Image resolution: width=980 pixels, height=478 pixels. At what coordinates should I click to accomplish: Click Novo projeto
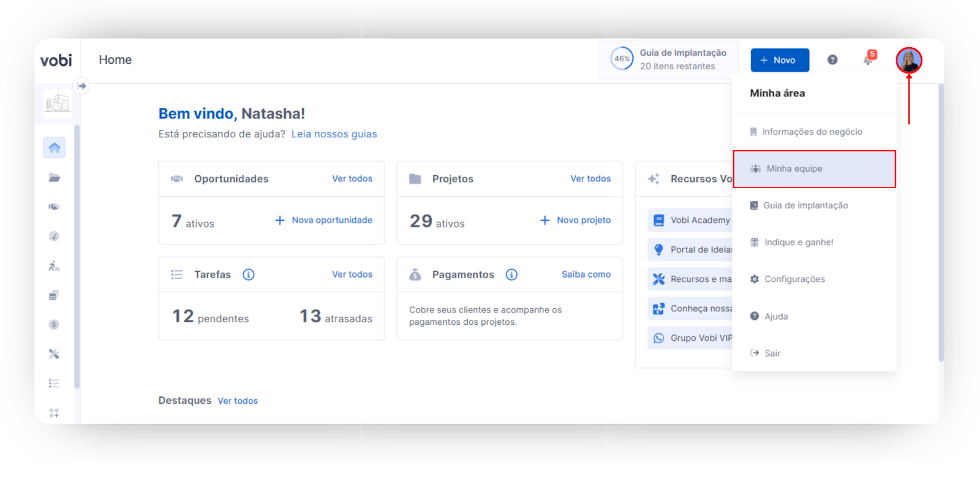click(575, 220)
